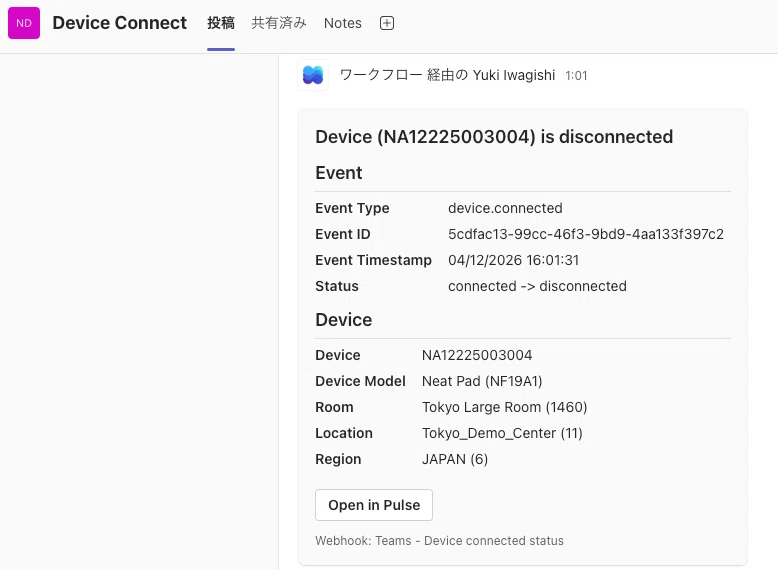Add a new tab with plus icon

click(x=387, y=23)
